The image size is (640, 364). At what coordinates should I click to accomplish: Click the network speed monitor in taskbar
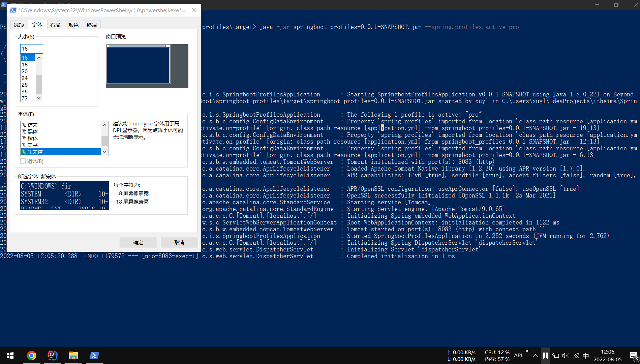pyautogui.click(x=461, y=356)
